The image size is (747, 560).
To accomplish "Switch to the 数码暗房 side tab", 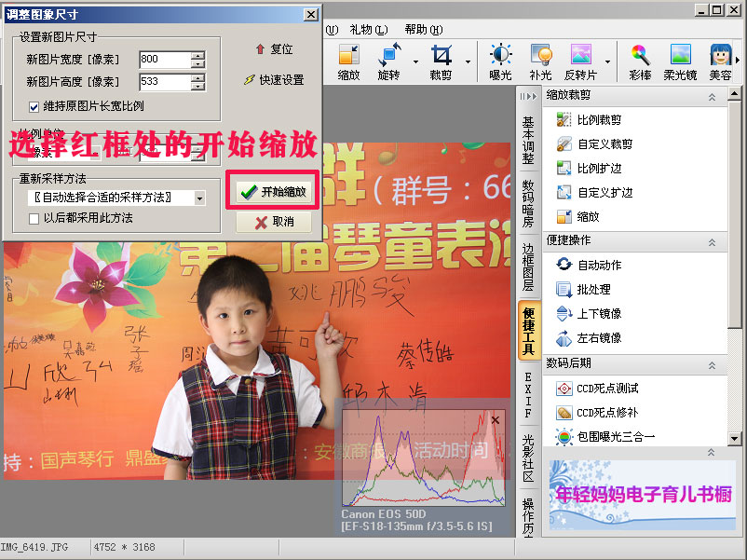I will (x=528, y=203).
